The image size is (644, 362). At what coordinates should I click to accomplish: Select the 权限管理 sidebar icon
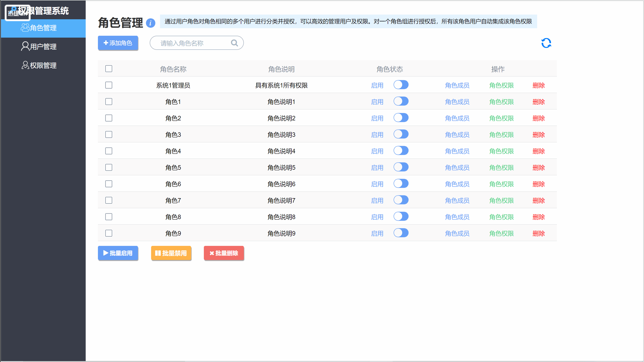point(25,65)
